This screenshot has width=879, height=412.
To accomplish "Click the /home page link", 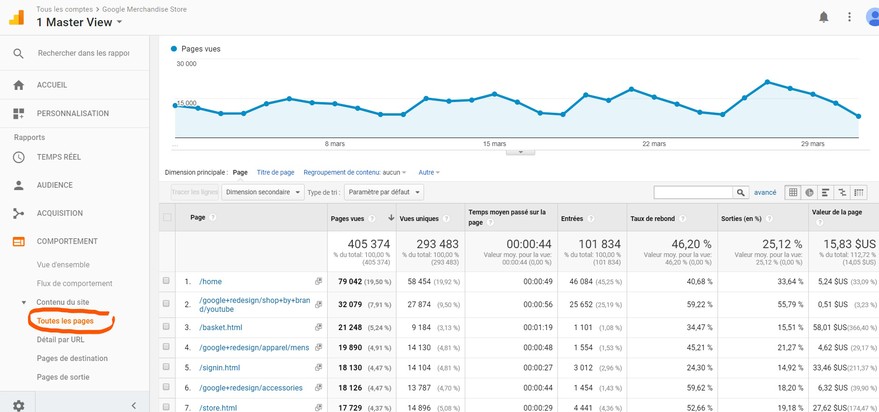I will click(210, 281).
